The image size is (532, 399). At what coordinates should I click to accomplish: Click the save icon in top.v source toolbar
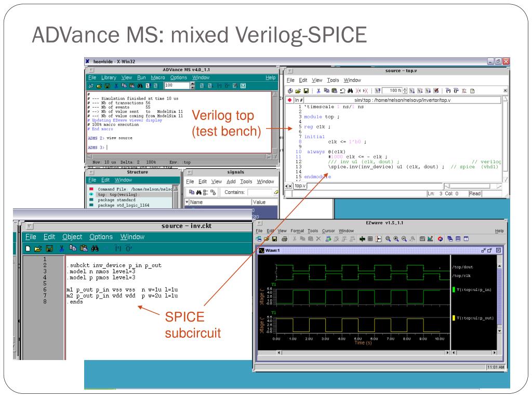(x=305, y=90)
